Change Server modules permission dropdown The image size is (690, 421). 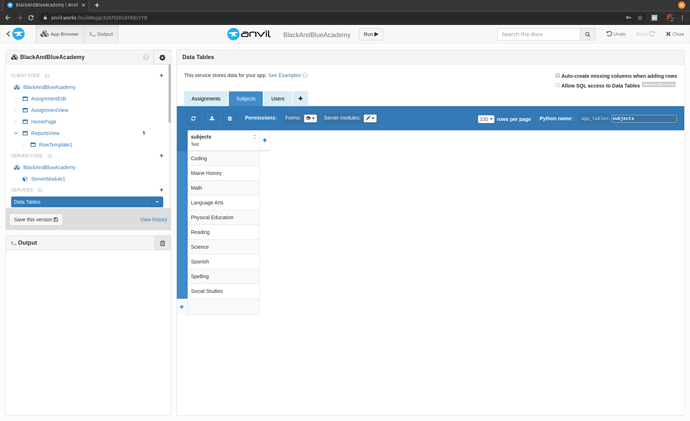point(370,118)
